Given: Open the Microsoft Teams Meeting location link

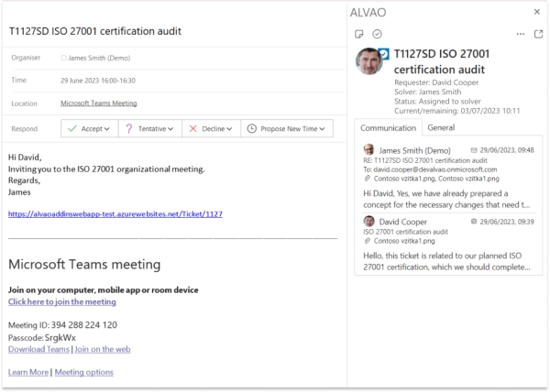Looking at the screenshot, I should click(99, 103).
